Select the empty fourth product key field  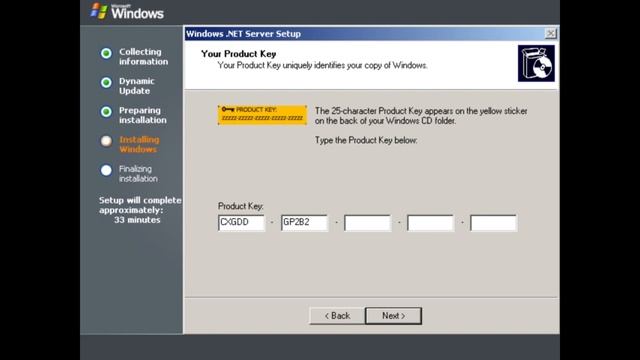point(430,222)
